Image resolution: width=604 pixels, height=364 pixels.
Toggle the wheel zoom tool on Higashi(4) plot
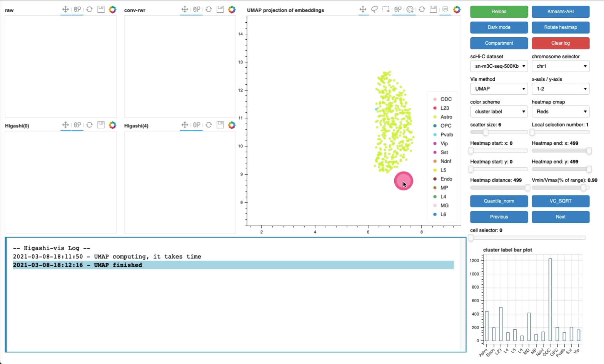(197, 125)
